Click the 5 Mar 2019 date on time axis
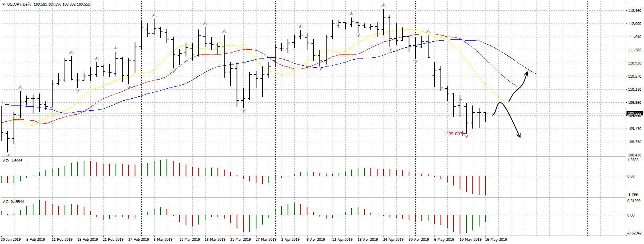This screenshot has width=644, height=244. 163,240
